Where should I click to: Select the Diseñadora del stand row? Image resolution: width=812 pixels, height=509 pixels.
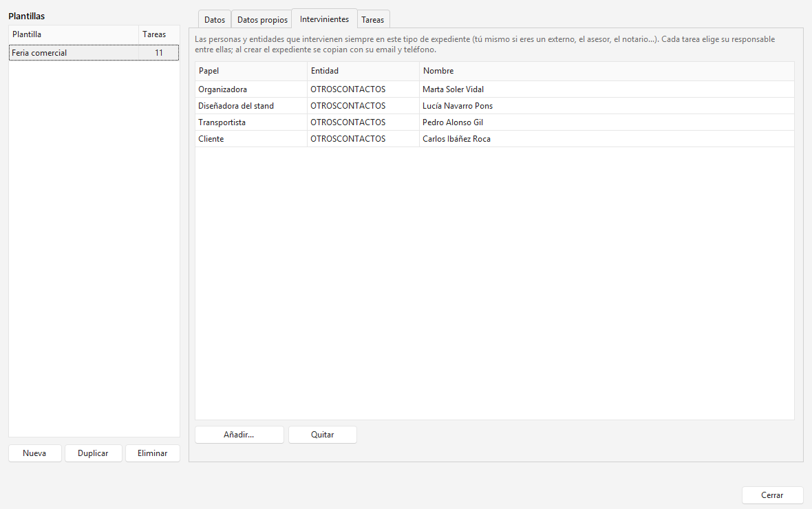pyautogui.click(x=495, y=106)
